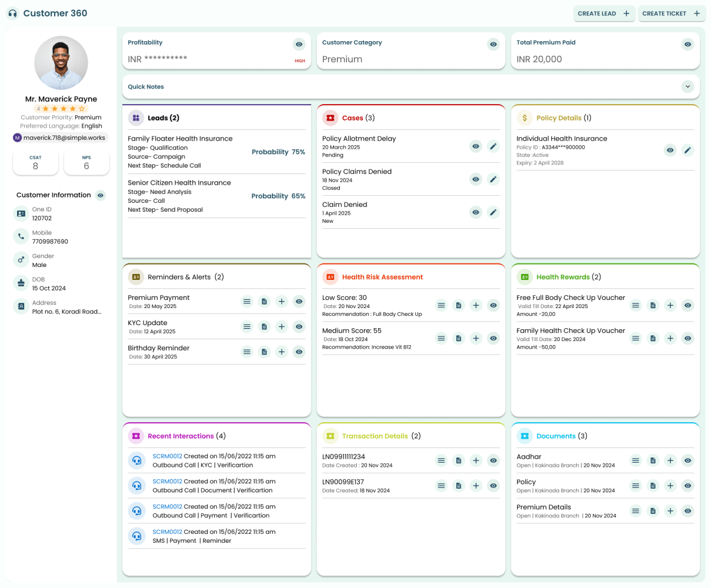Edit the Policy Allotment Delay case
The image size is (711, 588).
493,146
